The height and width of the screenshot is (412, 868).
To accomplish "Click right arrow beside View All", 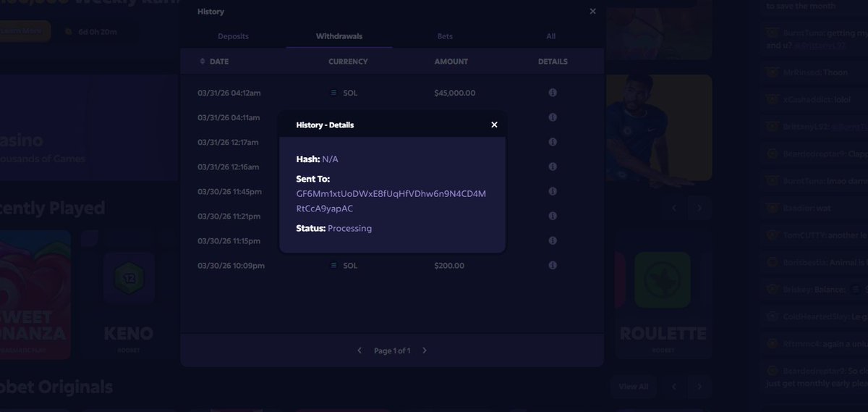I will [x=699, y=386].
